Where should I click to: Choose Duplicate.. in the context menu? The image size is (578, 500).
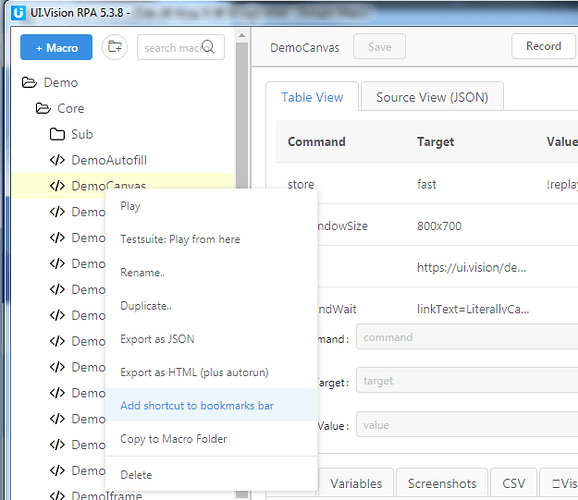(x=211, y=306)
